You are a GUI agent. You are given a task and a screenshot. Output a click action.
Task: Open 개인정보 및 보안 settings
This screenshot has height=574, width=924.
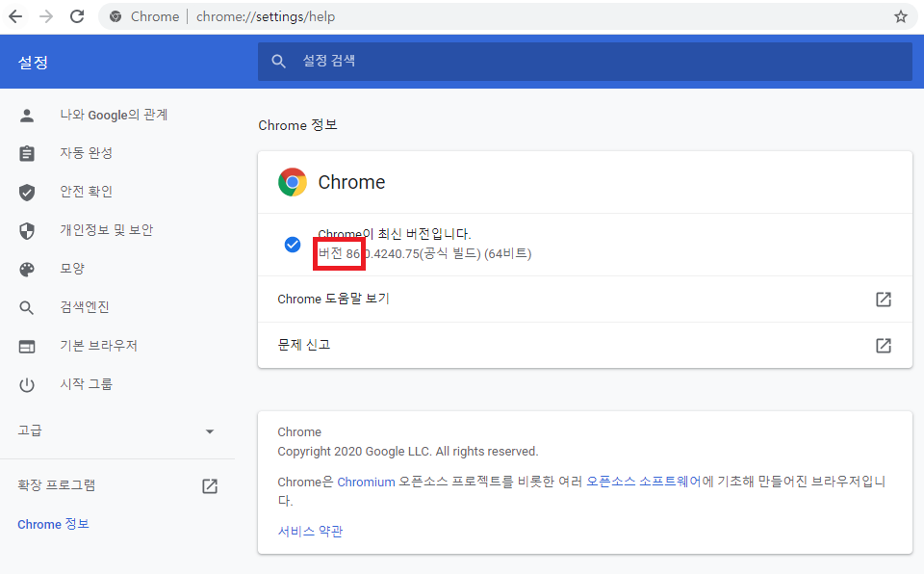point(106,230)
